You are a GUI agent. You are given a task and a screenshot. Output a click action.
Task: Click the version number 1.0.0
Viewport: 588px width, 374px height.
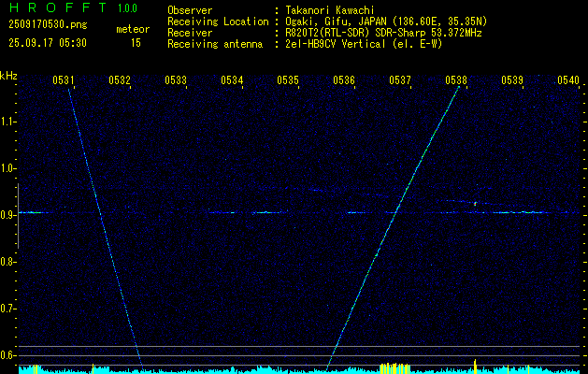coord(127,7)
